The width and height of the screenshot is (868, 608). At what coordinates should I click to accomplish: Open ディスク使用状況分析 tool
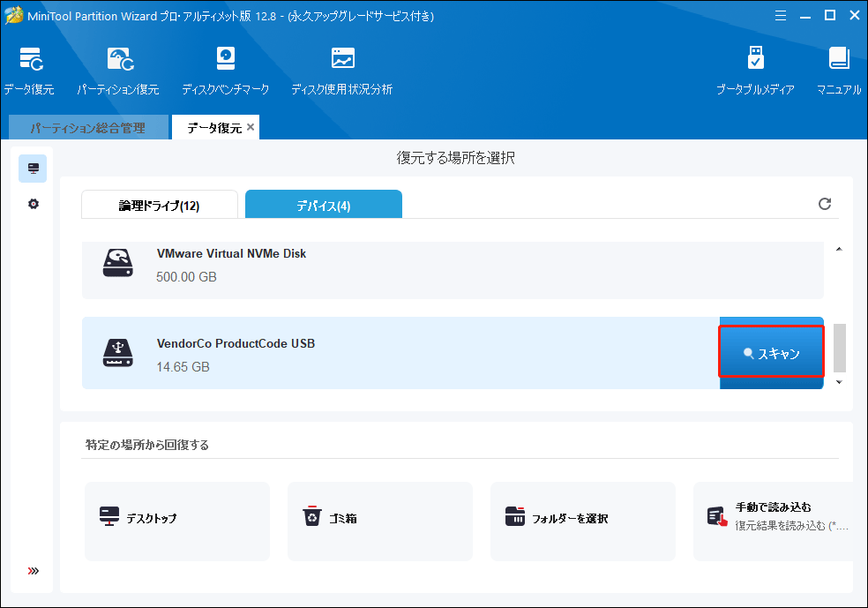[342, 71]
